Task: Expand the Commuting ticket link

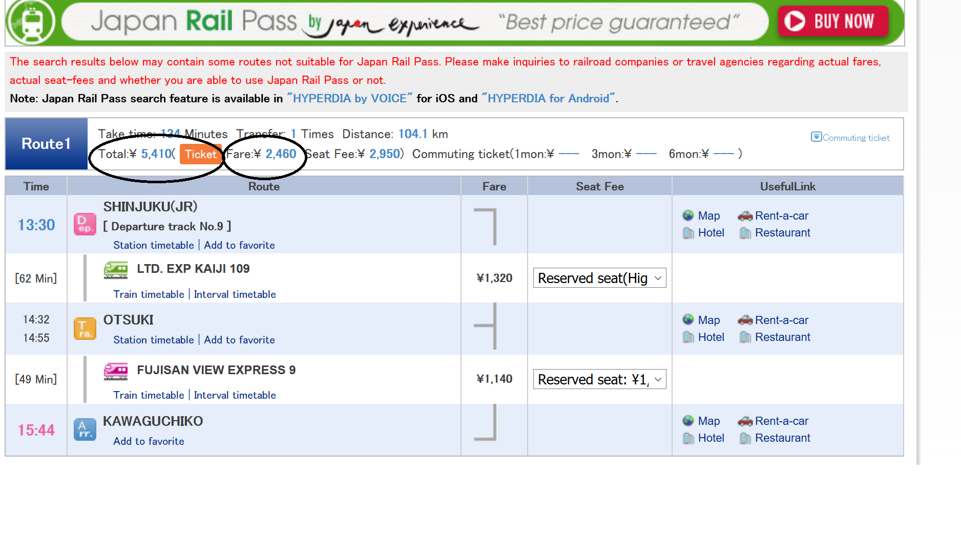Action: click(x=855, y=138)
